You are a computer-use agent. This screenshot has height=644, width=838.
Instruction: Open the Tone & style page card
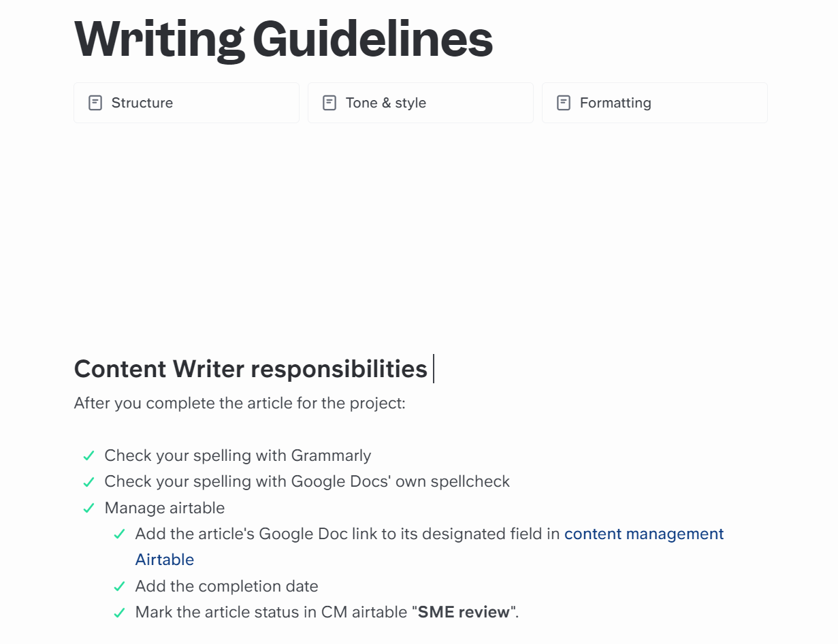click(x=421, y=103)
